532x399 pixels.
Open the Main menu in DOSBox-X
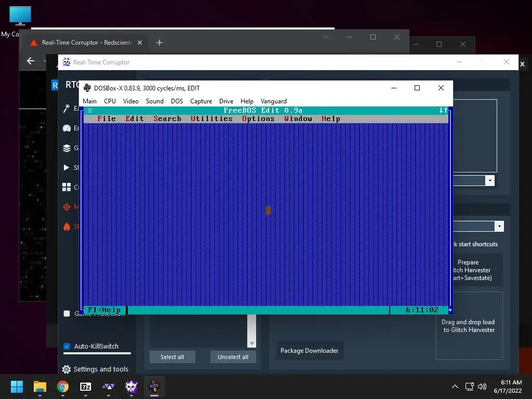89,101
